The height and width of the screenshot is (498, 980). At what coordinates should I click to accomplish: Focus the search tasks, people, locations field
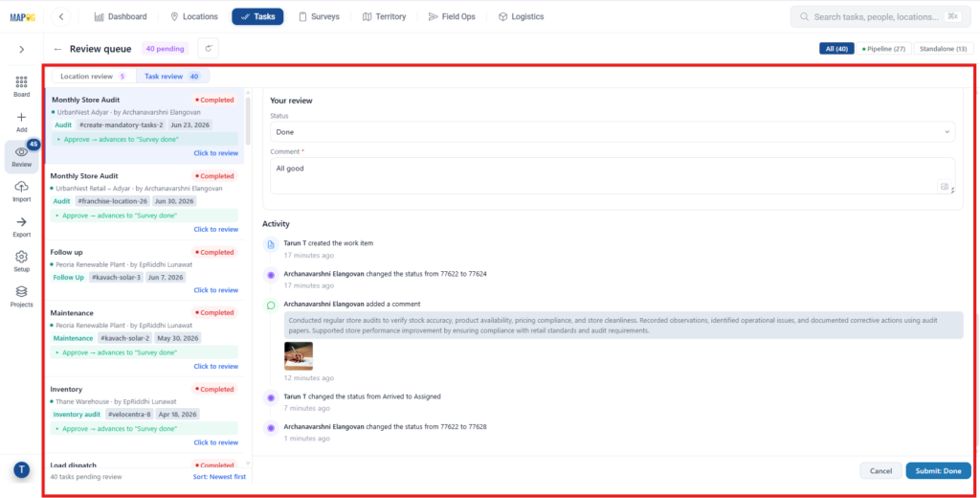(x=880, y=17)
